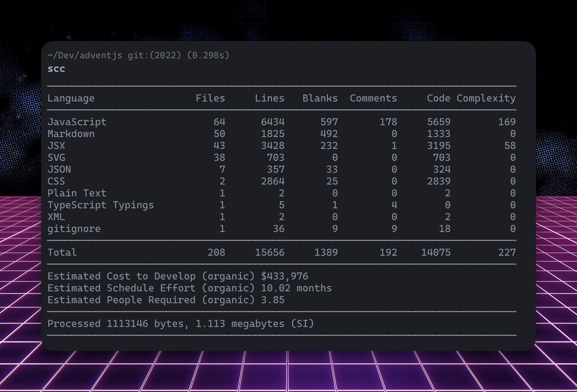
Task: Click the Processed 1113146 bytes line
Action: [180, 324]
